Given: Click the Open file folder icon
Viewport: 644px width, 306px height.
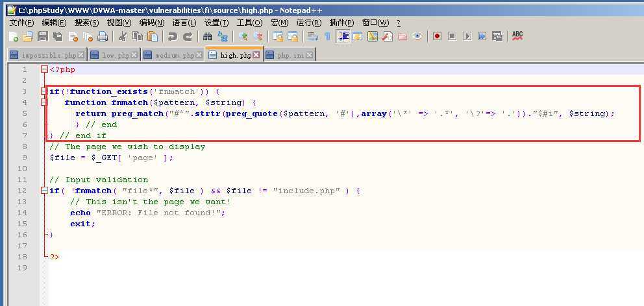Looking at the screenshot, I should (x=27, y=36).
